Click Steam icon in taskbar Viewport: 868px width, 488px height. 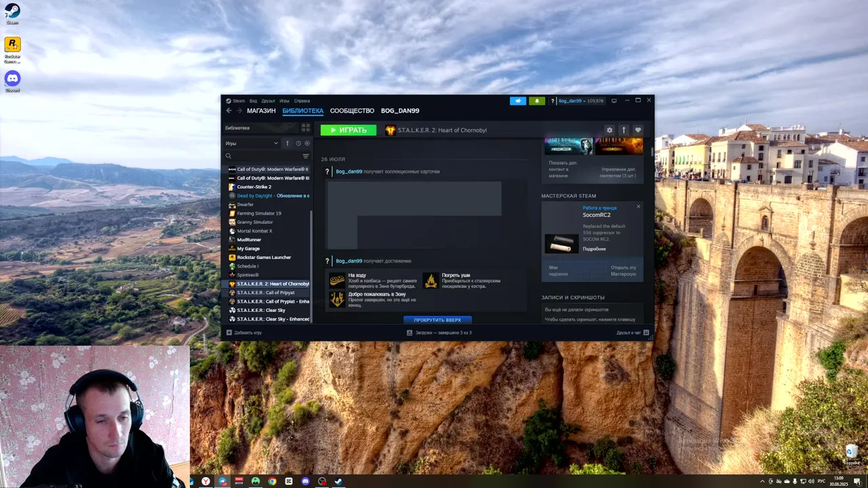tap(338, 481)
